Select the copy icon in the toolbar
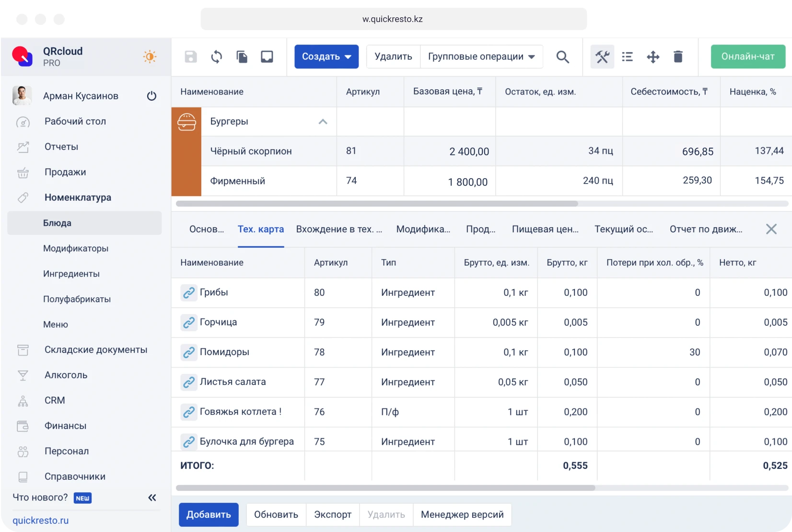Viewport: 792px width, 532px height. [x=242, y=57]
